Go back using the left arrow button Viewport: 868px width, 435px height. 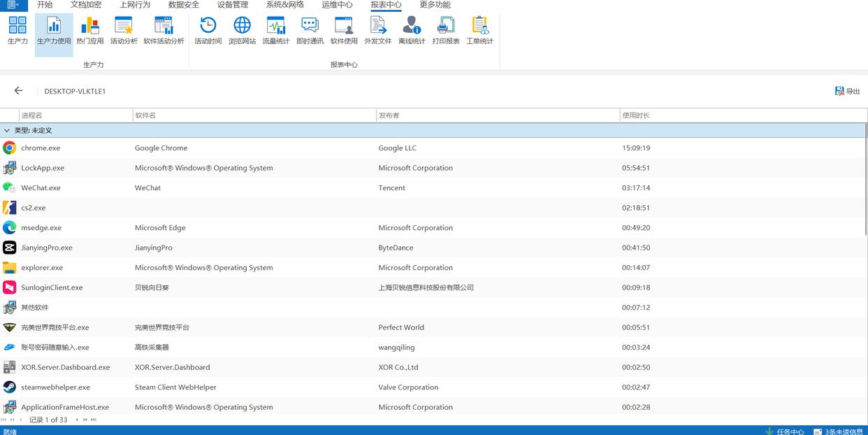(18, 91)
